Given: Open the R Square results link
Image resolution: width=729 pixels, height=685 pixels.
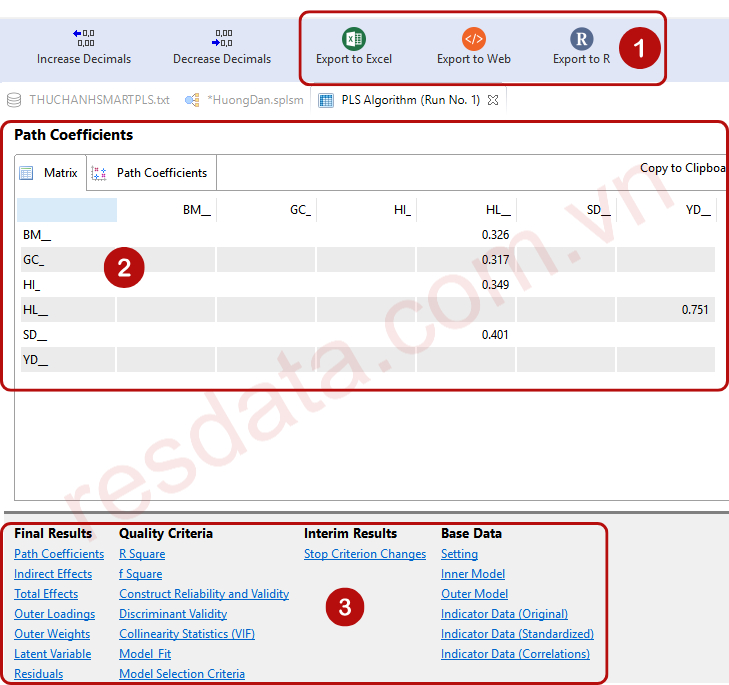Looking at the screenshot, I should [142, 554].
